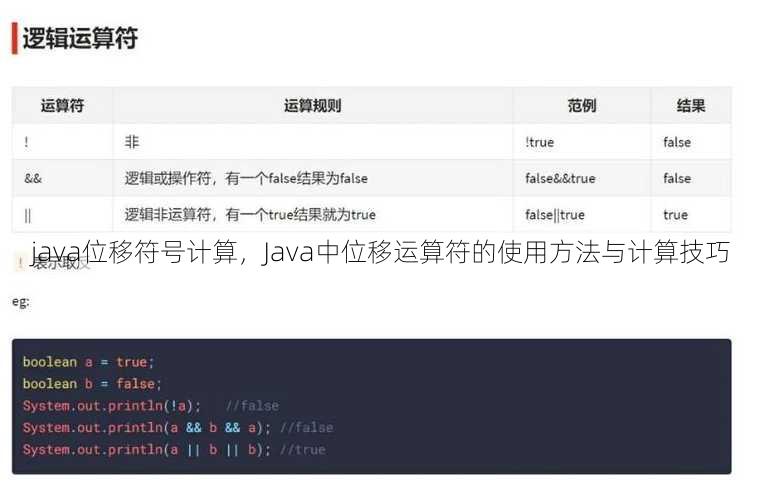Select the 范例 column header
The width and height of the screenshot is (764, 490).
[582, 105]
